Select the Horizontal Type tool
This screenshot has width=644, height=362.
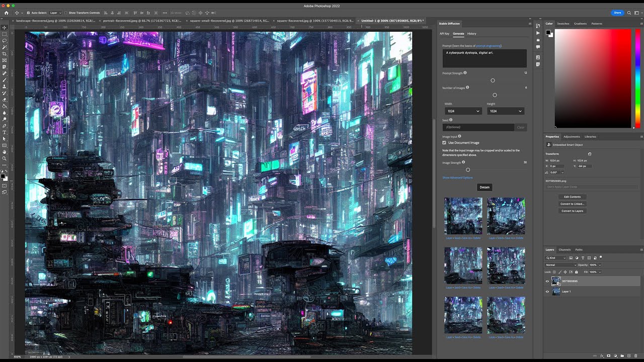tap(4, 132)
